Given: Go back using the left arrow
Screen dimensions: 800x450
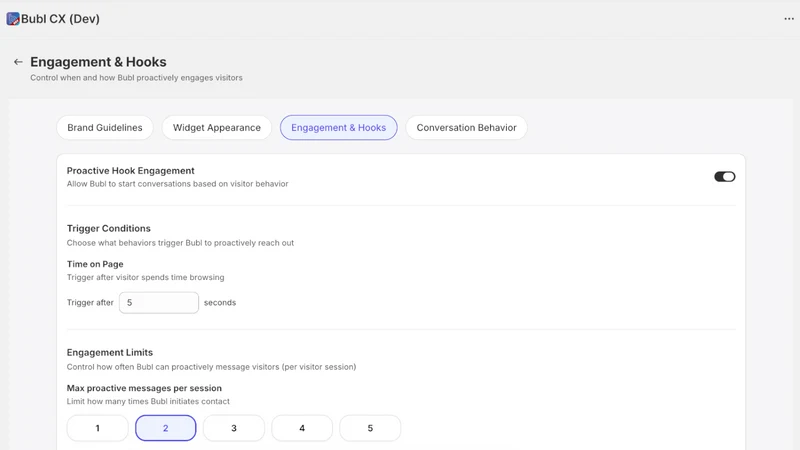Looking at the screenshot, I should click(18, 62).
